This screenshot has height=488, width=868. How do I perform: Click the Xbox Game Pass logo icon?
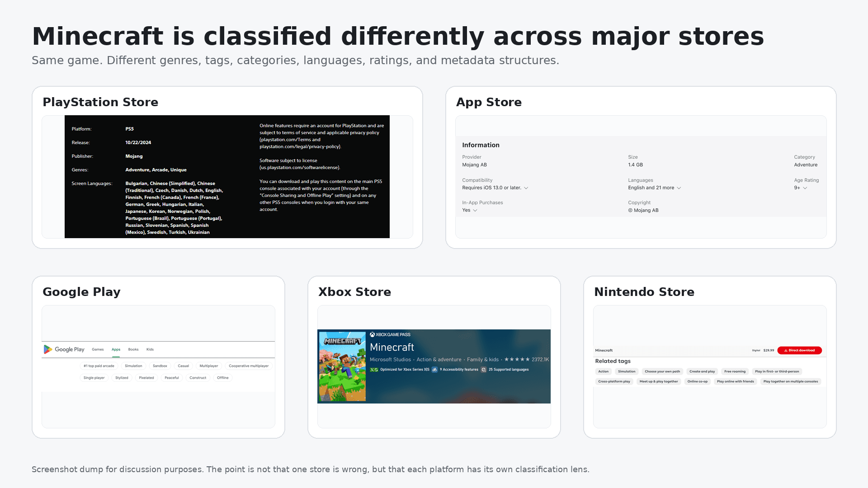(x=373, y=335)
